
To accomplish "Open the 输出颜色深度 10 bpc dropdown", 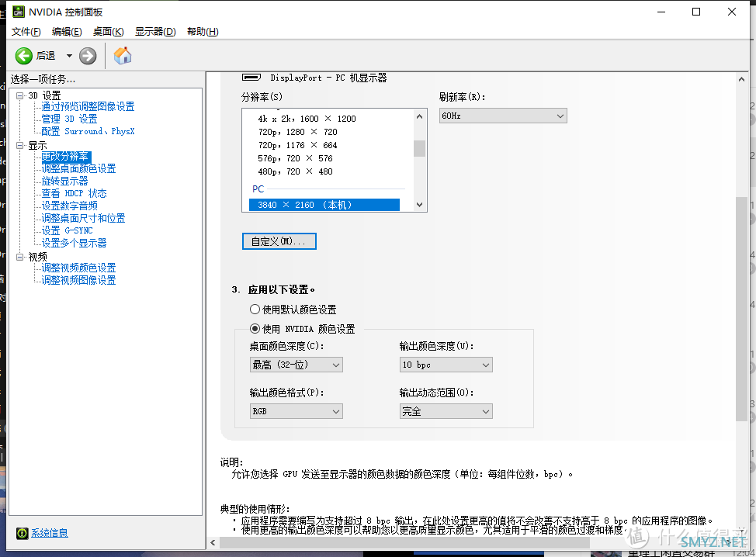I will [446, 365].
